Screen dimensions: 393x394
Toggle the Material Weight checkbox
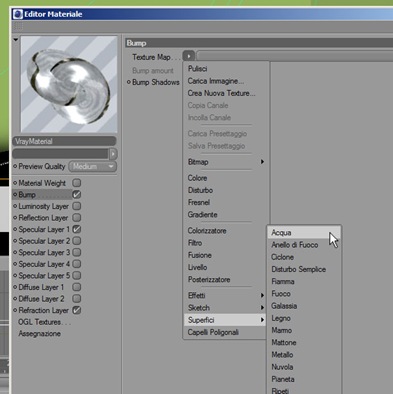(77, 183)
